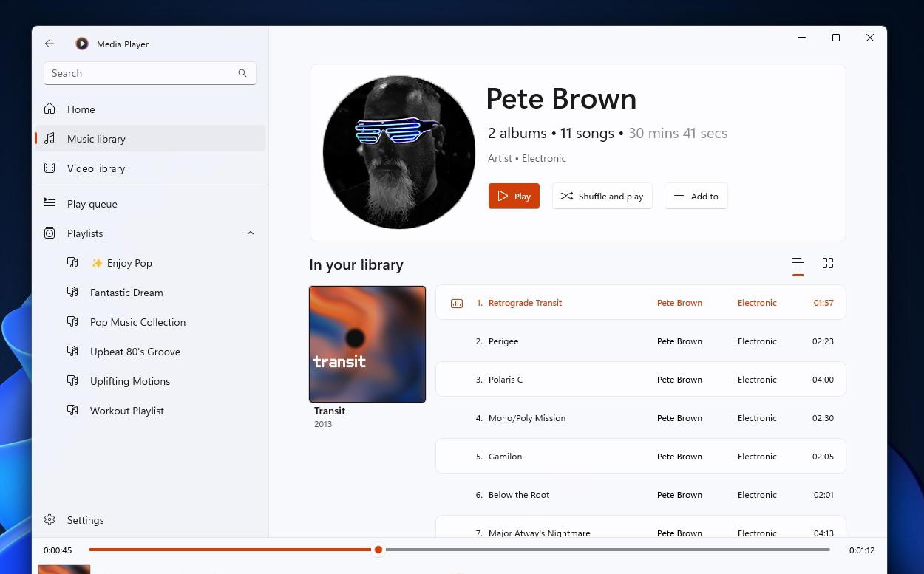924x574 pixels.
Task: Click the Play queue icon
Action: [x=50, y=202]
